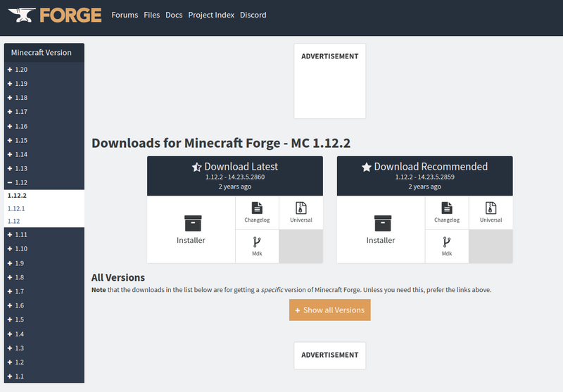This screenshot has height=392, width=563.
Task: Click the Show all Versions button
Action: [329, 310]
